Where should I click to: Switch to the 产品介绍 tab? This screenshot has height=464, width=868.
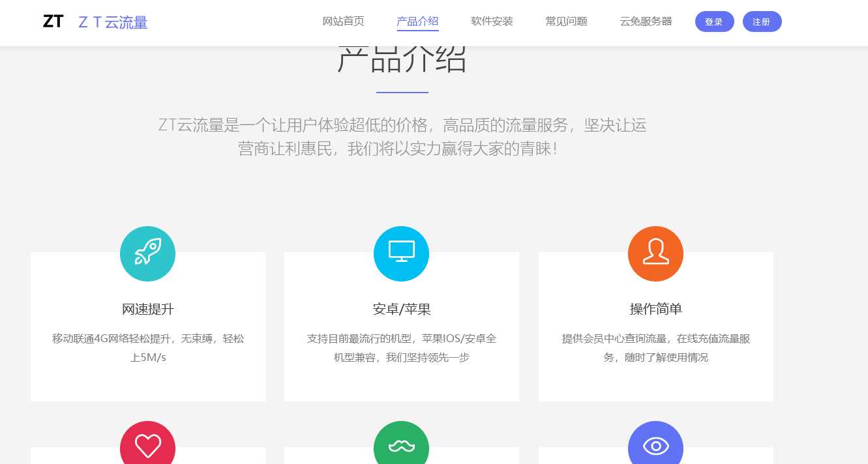(x=417, y=21)
